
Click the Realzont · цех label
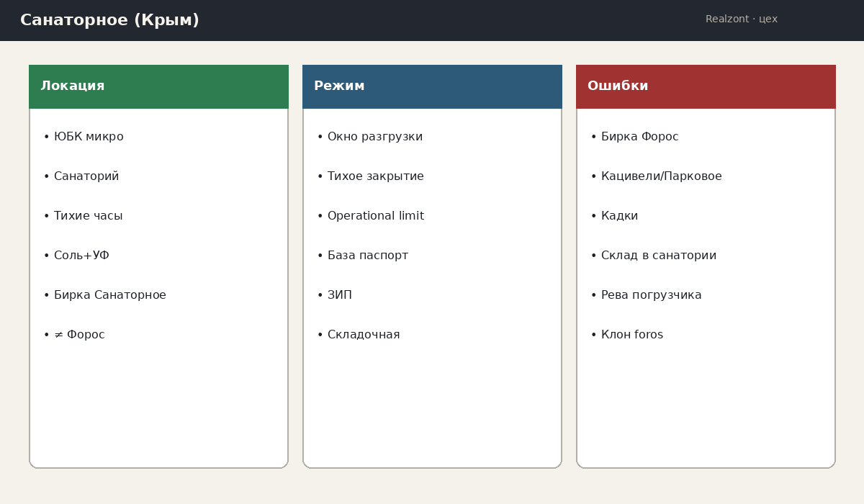point(742,19)
